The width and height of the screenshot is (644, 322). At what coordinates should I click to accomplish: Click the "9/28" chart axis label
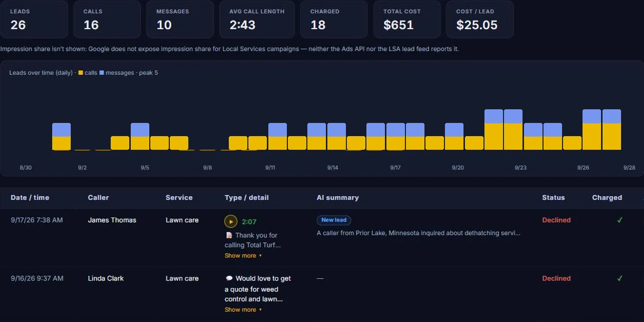(629, 167)
